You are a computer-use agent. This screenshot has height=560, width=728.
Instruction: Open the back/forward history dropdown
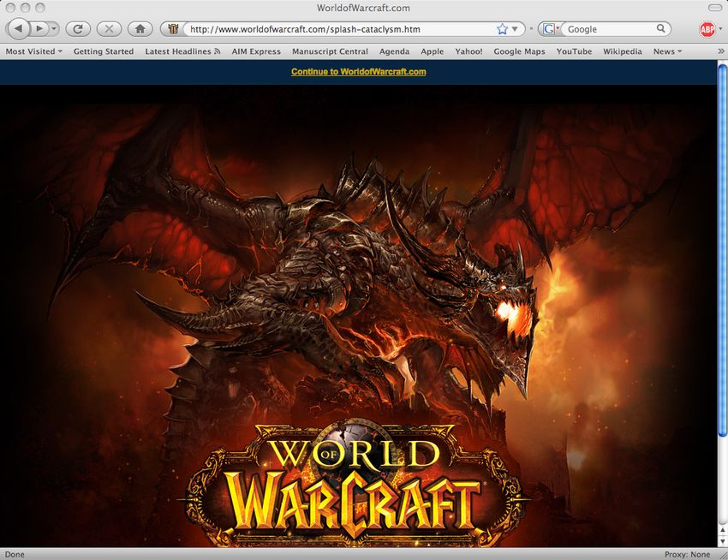point(54,29)
